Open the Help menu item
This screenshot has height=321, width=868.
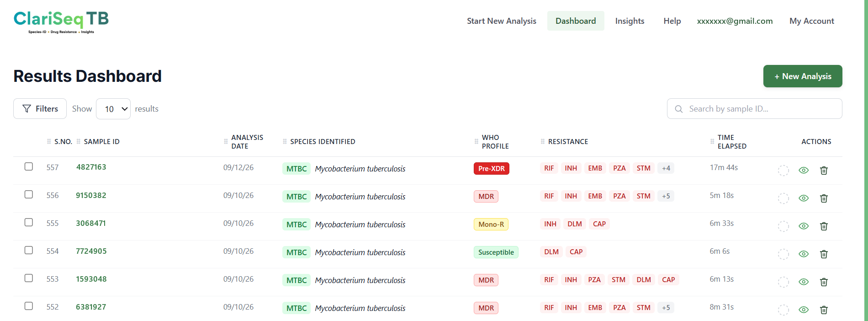click(672, 21)
